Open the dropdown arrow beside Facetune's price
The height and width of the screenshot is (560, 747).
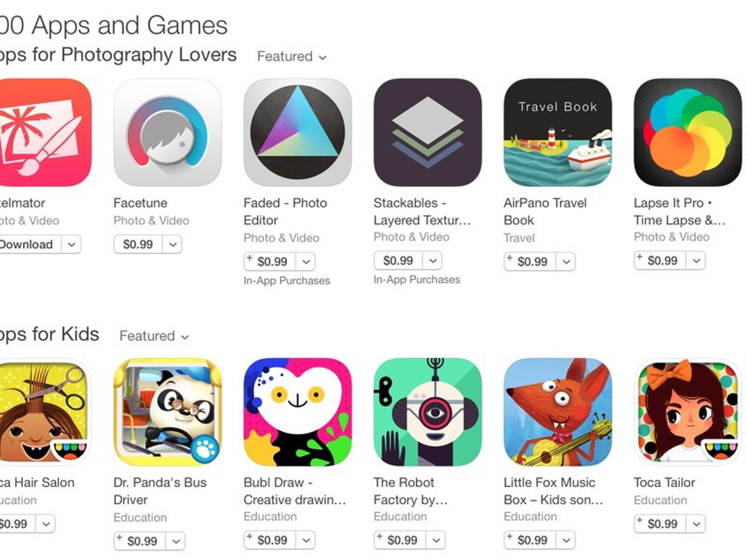(172, 244)
